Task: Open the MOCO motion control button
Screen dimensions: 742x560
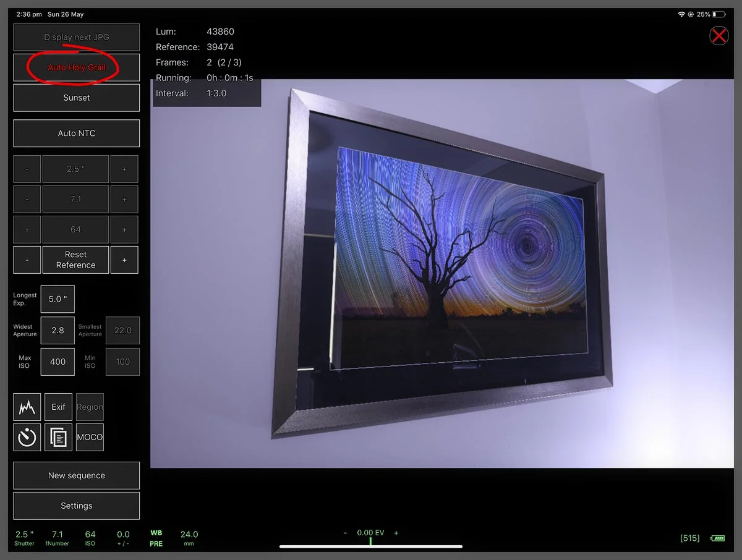Action: pos(90,437)
